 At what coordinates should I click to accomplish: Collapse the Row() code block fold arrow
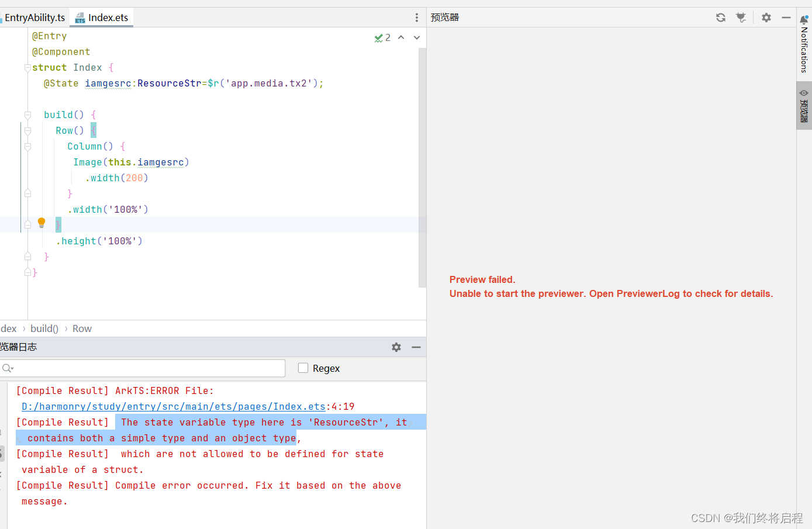[x=27, y=130]
